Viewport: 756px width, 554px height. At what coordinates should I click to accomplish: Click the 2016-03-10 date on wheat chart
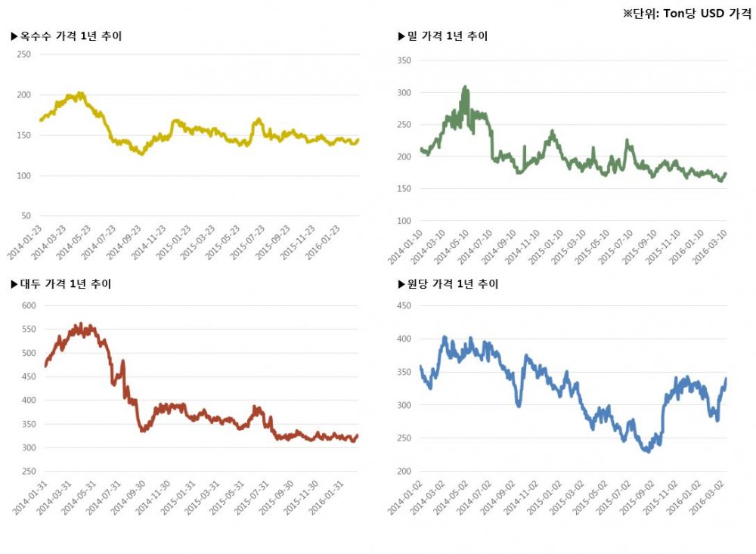click(713, 244)
